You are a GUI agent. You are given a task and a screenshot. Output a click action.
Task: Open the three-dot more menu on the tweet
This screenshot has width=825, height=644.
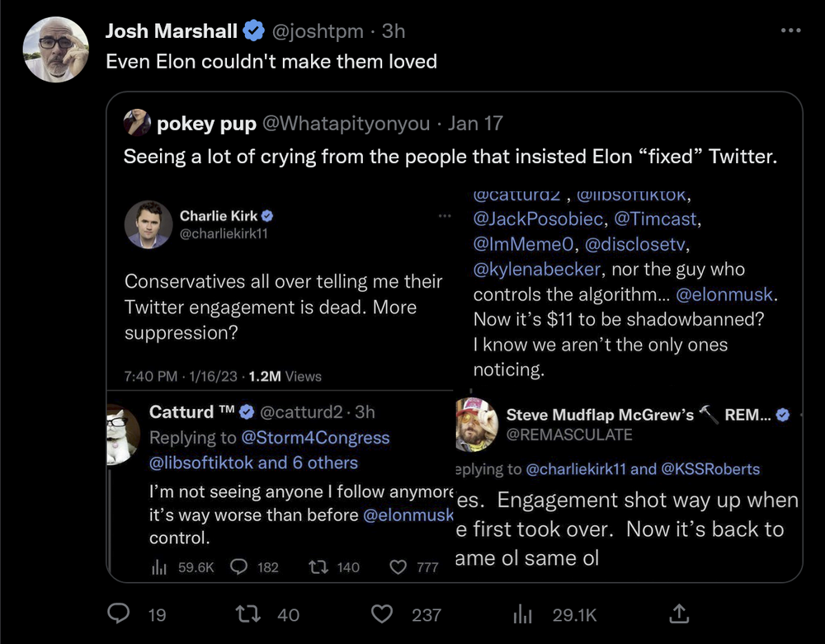pos(790,31)
